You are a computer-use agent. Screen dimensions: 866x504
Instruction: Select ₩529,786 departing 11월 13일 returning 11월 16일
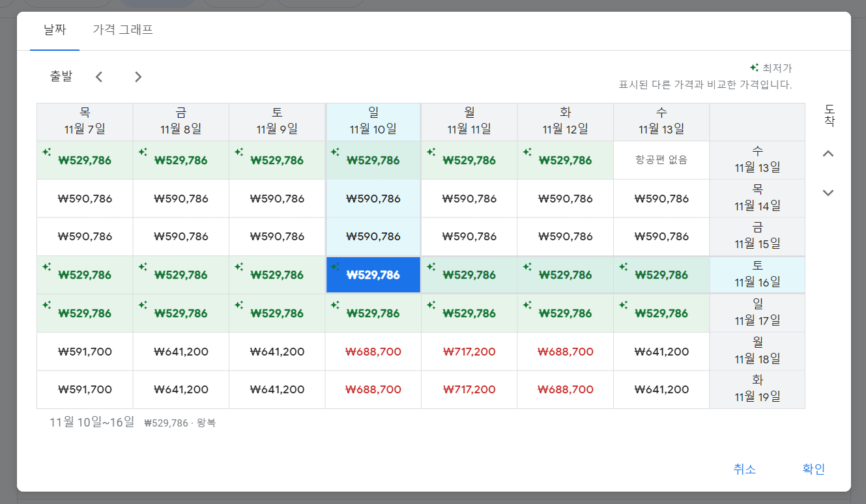[661, 275]
